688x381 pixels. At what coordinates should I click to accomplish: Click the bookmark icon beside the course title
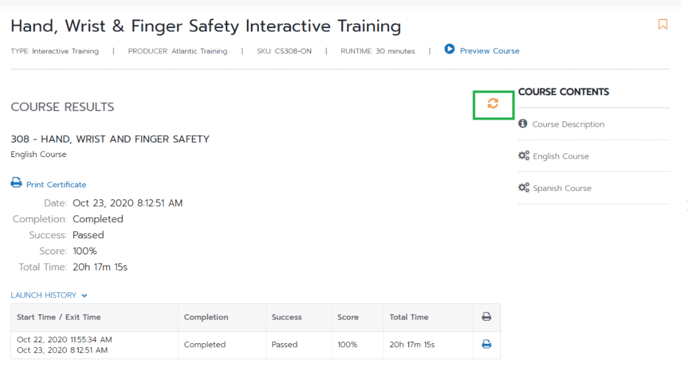coord(663,24)
